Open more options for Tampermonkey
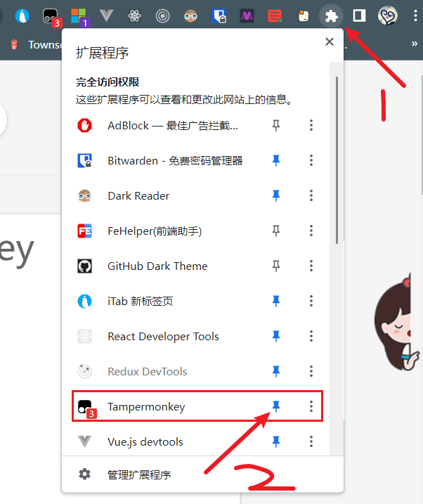Image resolution: width=423 pixels, height=504 pixels. coord(311,406)
